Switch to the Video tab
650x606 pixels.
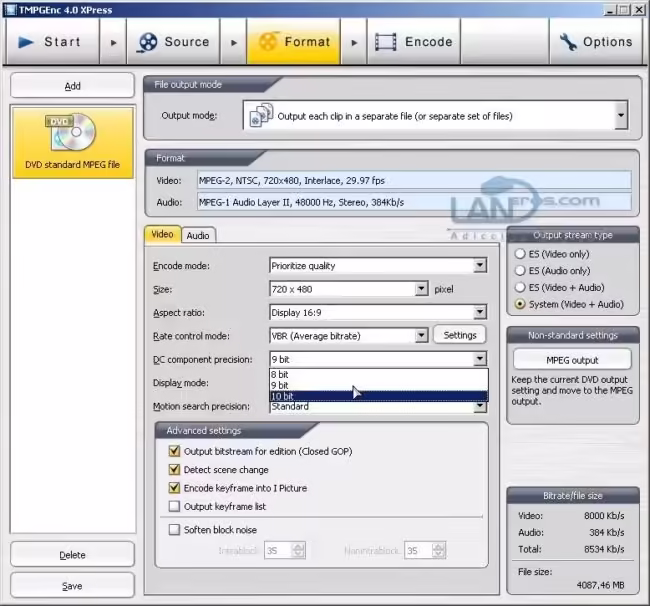pos(162,235)
